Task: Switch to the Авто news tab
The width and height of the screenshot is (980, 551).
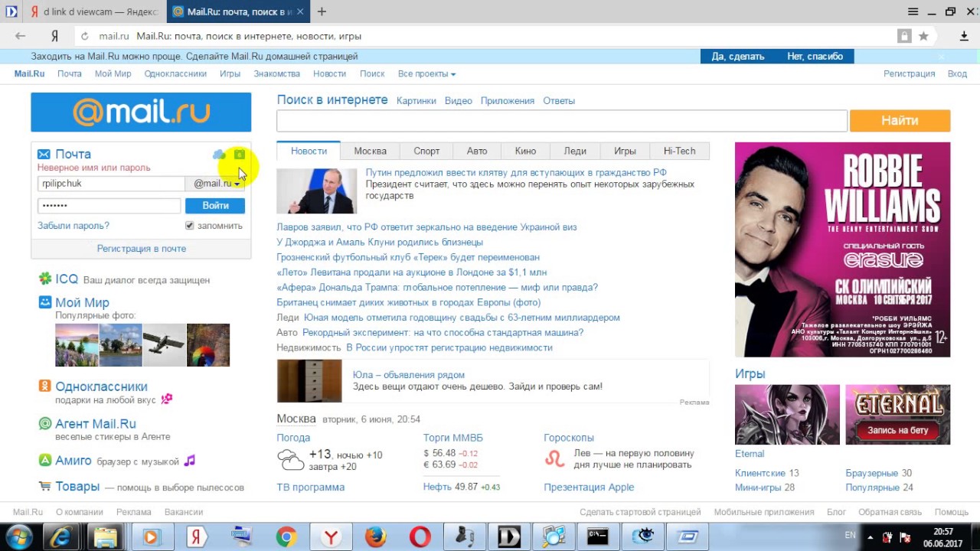Action: 477,151
